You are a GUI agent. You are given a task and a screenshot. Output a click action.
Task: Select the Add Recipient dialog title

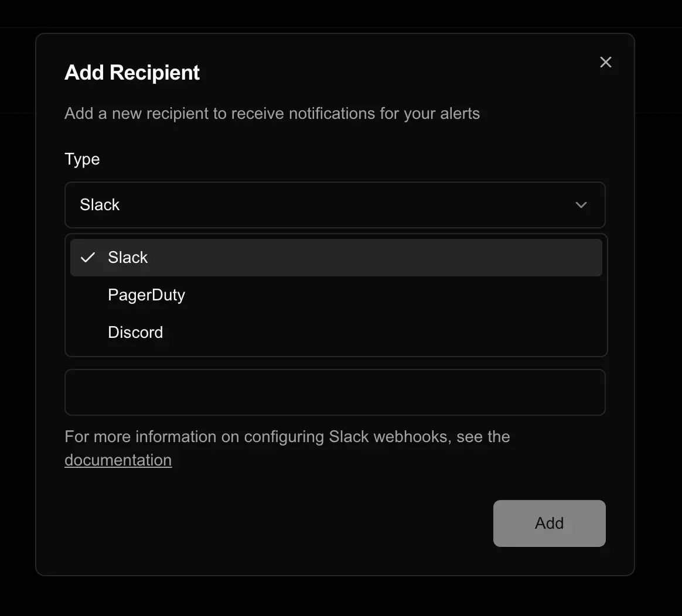click(x=131, y=72)
